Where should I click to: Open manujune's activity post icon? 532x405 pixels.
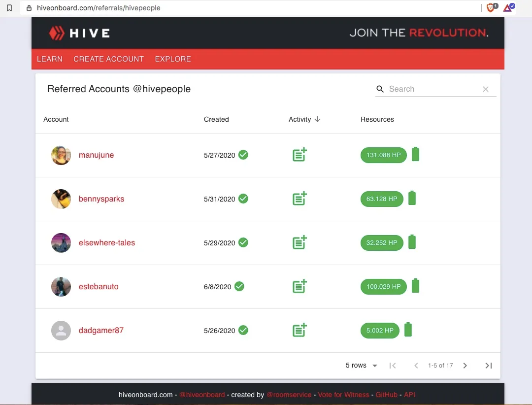point(299,155)
